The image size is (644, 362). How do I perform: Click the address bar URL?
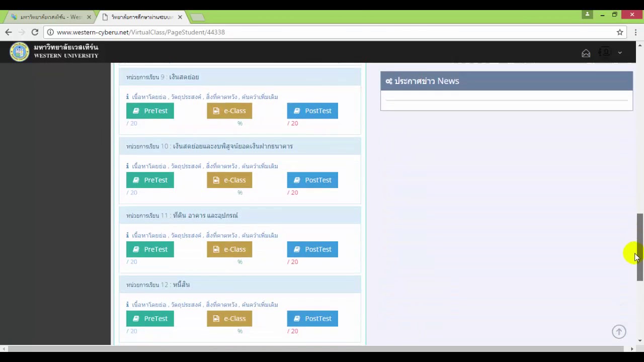[x=141, y=32]
